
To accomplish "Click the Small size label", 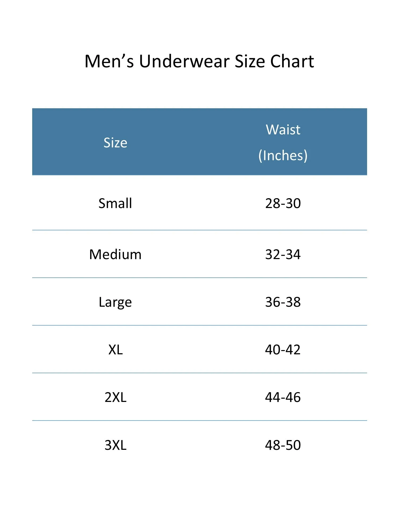I will (x=115, y=203).
